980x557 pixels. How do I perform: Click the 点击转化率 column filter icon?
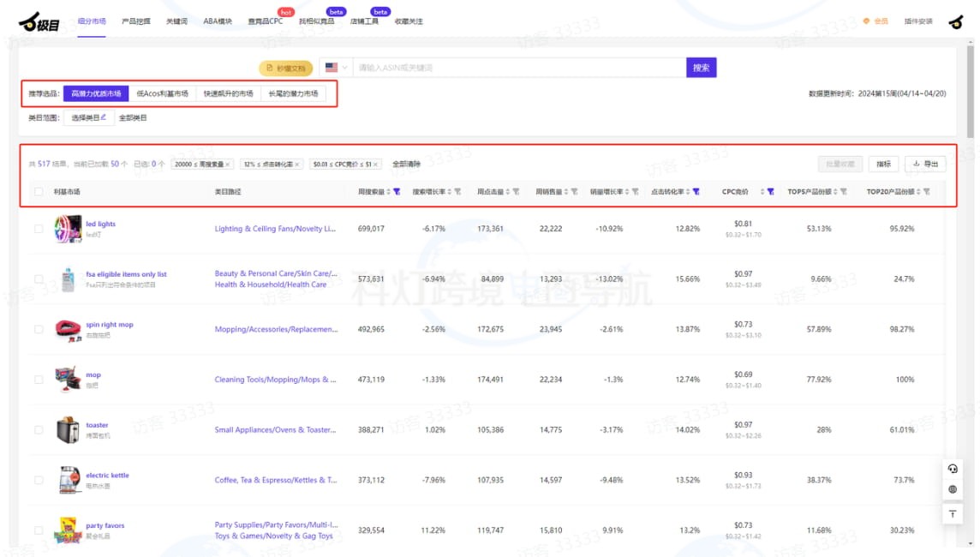(x=696, y=192)
